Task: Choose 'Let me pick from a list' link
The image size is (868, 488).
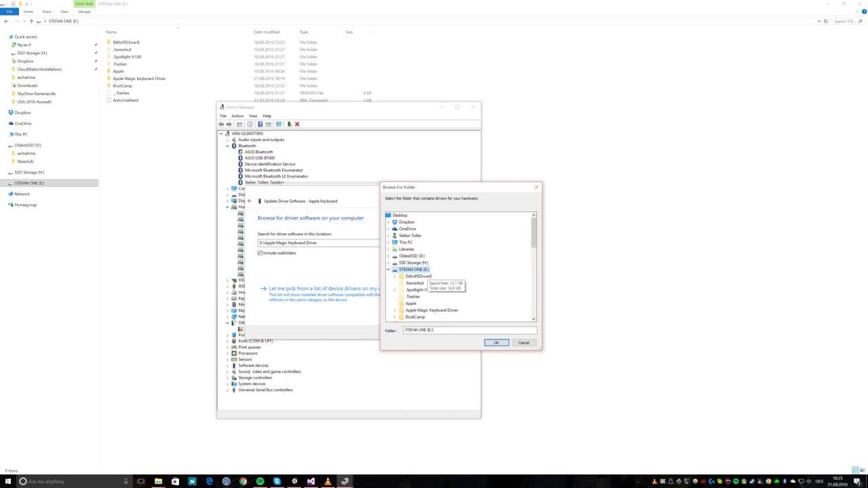Action: click(324, 289)
